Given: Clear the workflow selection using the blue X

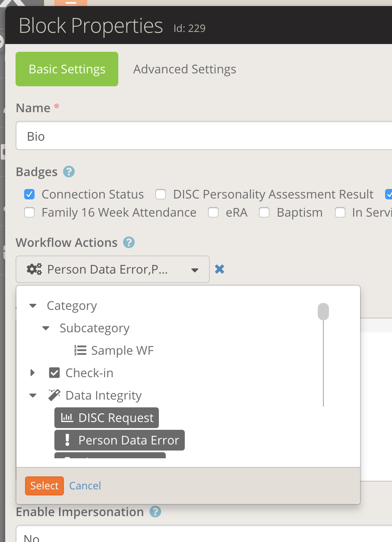Looking at the screenshot, I should point(220,268).
